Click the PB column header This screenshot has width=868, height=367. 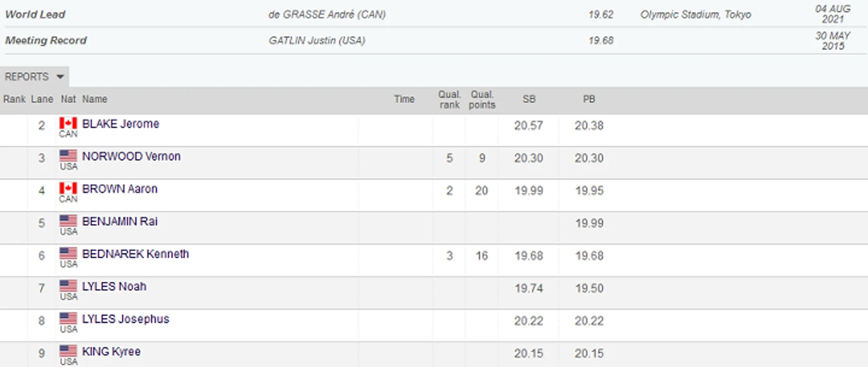pos(589,99)
